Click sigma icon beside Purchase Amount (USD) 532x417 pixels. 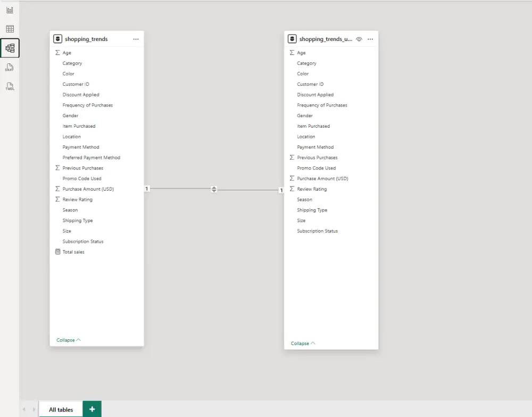coord(57,189)
